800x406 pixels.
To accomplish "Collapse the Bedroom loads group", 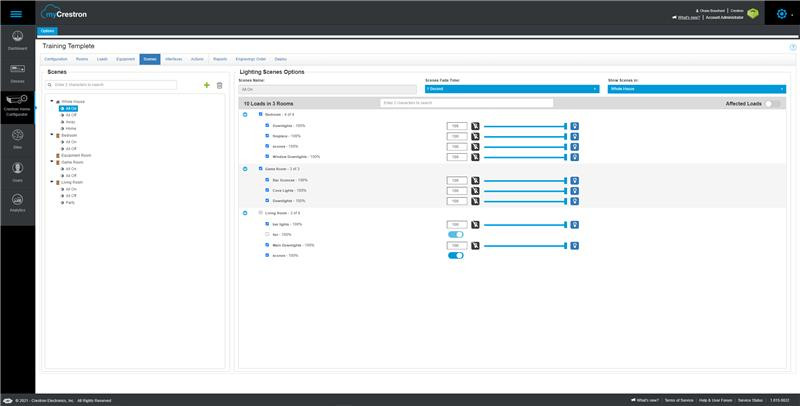I will 245,115.
